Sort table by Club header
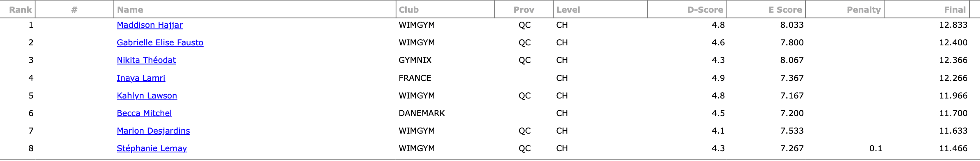 click(x=409, y=10)
